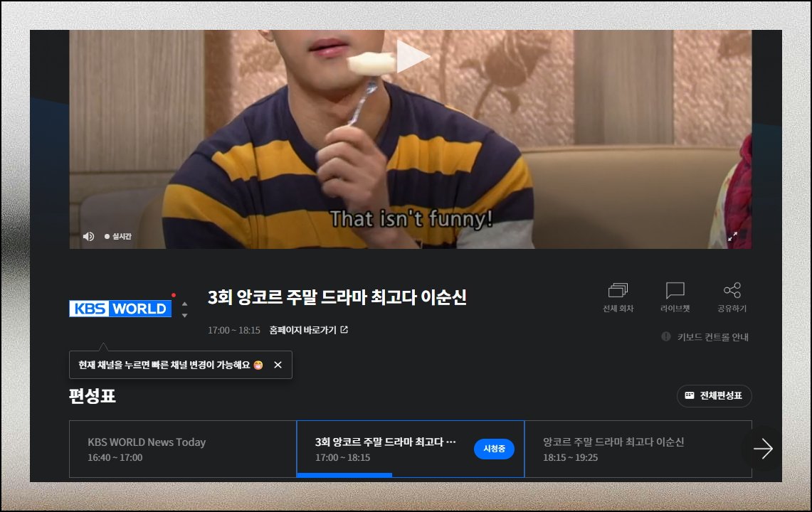This screenshot has width=812, height=512.
Task: Click the right arrow to scroll schedule
Action: click(763, 449)
